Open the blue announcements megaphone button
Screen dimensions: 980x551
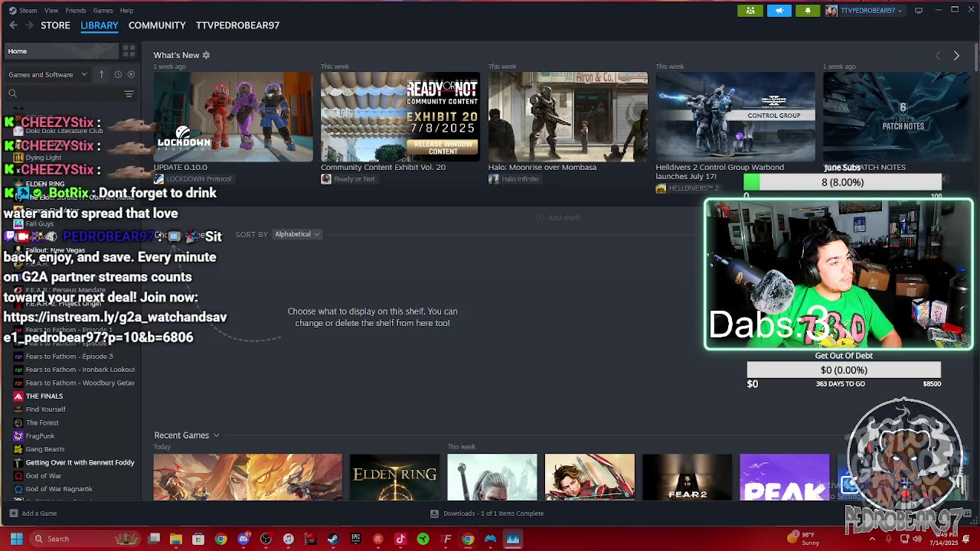click(x=779, y=11)
